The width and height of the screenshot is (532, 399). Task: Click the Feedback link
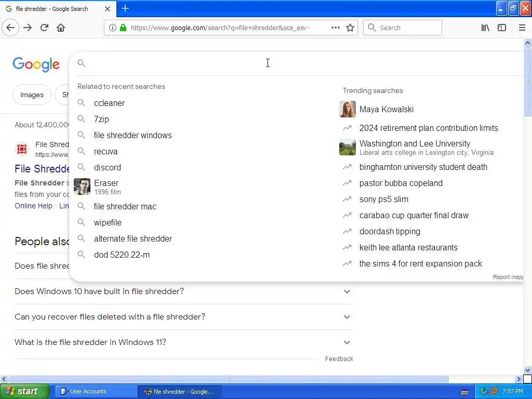[x=339, y=359]
